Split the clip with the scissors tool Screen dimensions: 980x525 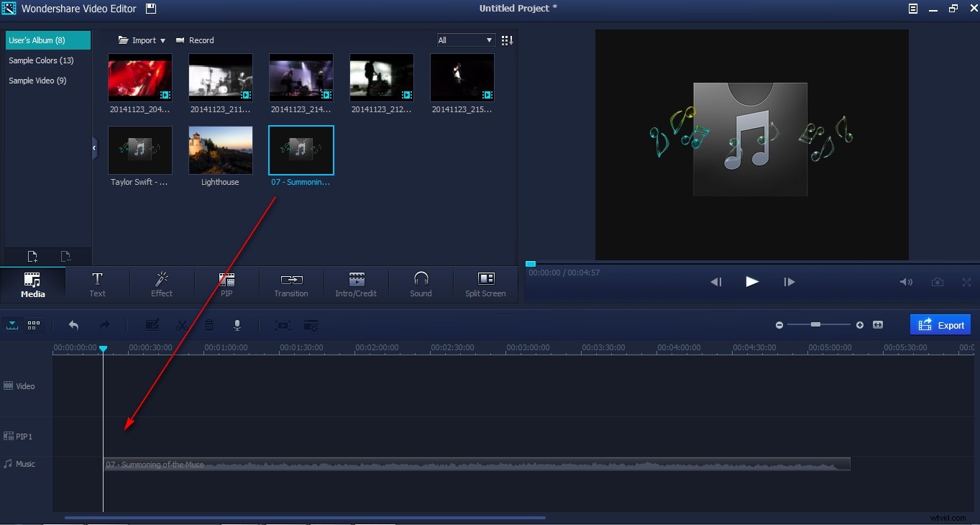[x=182, y=325]
